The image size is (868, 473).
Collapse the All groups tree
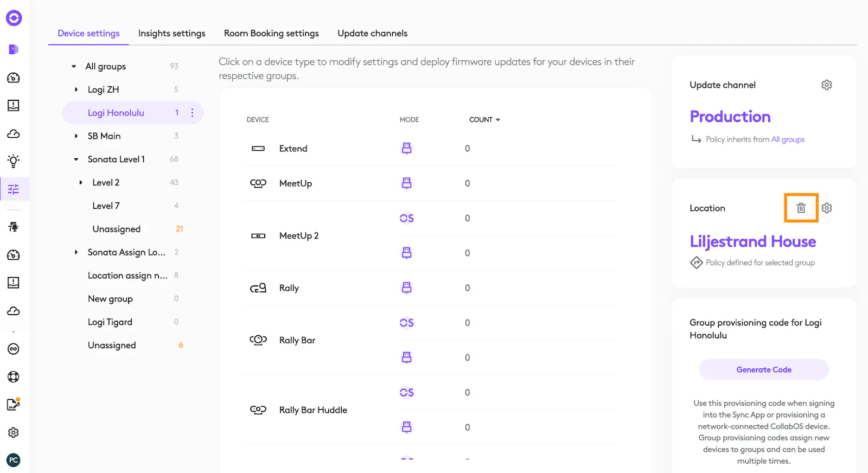coord(74,67)
